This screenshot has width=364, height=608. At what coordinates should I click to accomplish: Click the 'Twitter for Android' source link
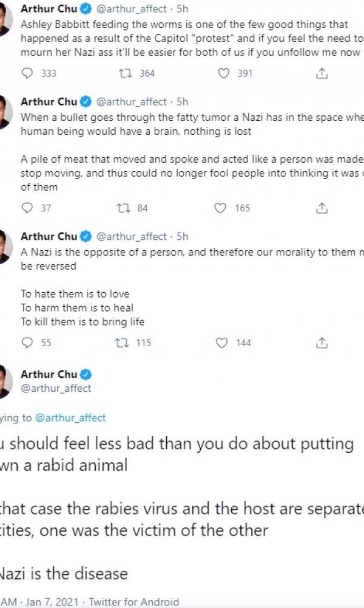click(x=133, y=602)
